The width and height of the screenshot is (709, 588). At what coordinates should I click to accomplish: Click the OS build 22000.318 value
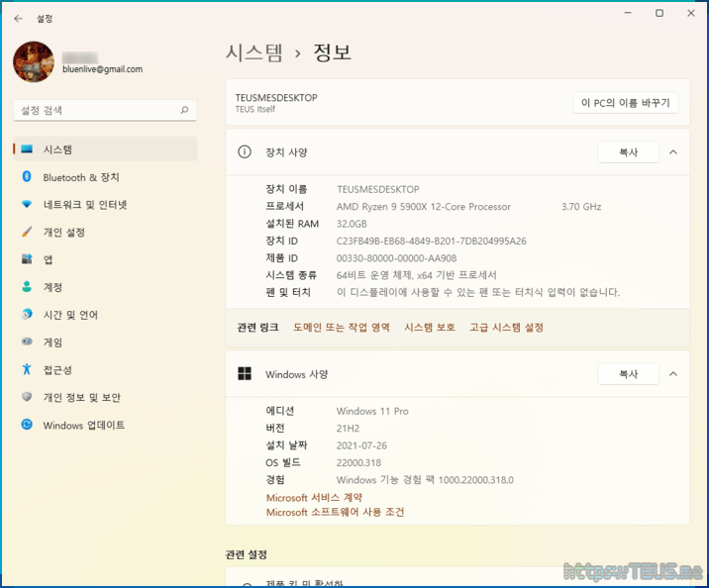coord(359,463)
